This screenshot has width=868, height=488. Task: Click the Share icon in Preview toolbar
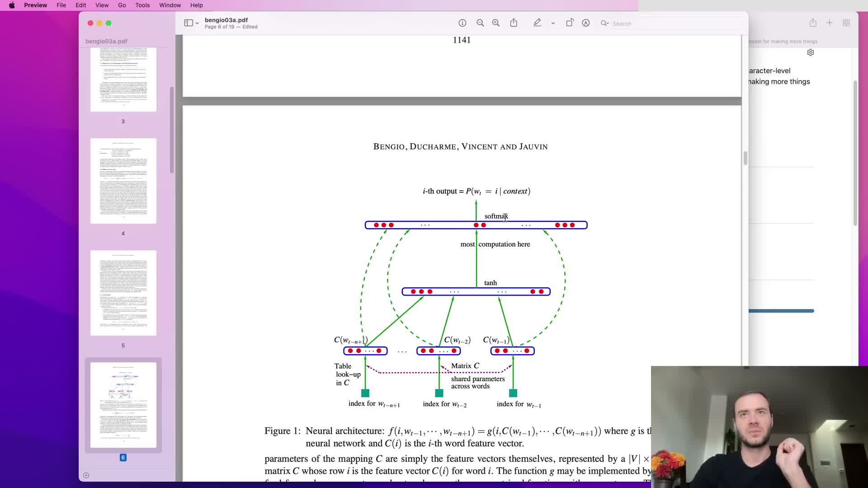click(x=514, y=23)
